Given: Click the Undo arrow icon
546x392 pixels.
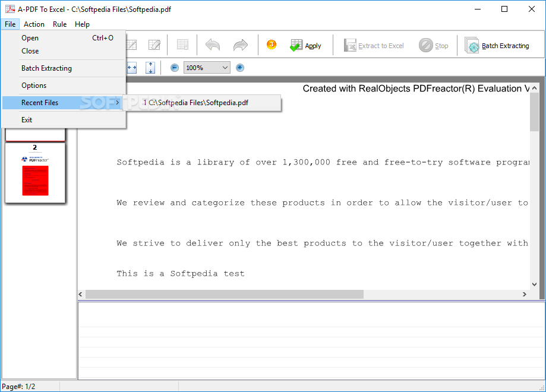Looking at the screenshot, I should (x=213, y=45).
